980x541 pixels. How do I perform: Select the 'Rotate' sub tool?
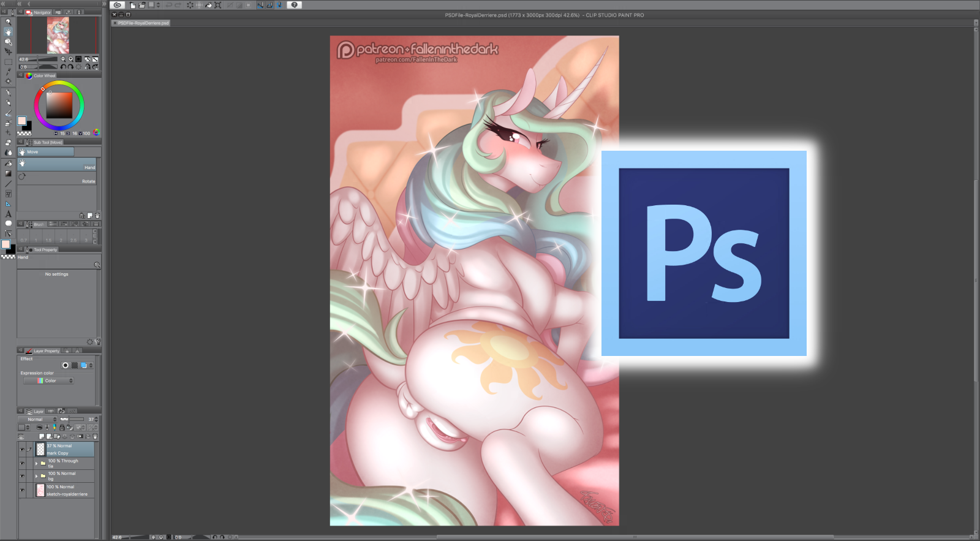coord(57,178)
